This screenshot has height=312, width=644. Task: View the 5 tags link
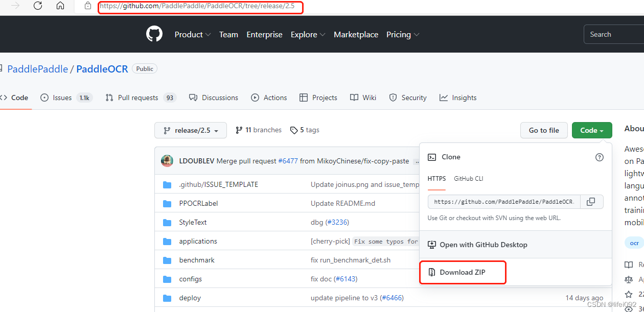point(305,130)
